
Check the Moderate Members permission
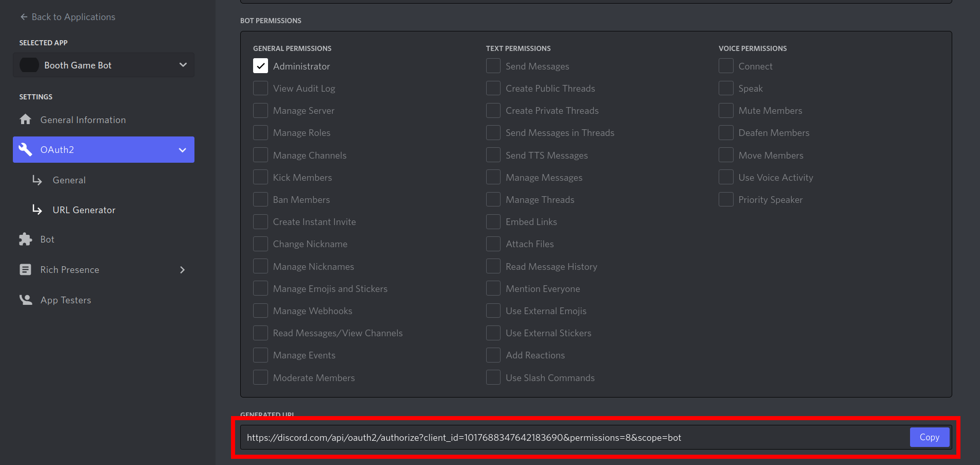point(261,377)
